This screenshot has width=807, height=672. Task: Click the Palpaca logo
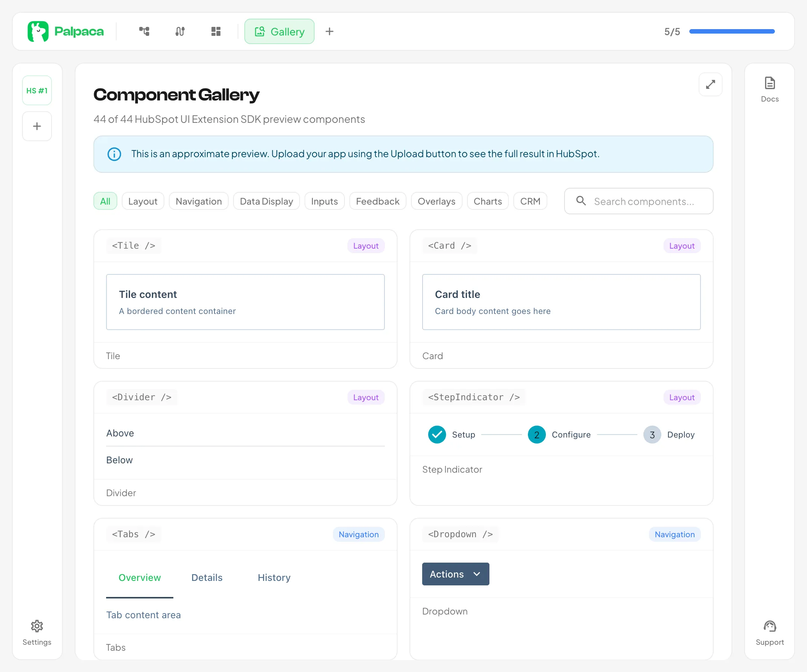click(65, 31)
